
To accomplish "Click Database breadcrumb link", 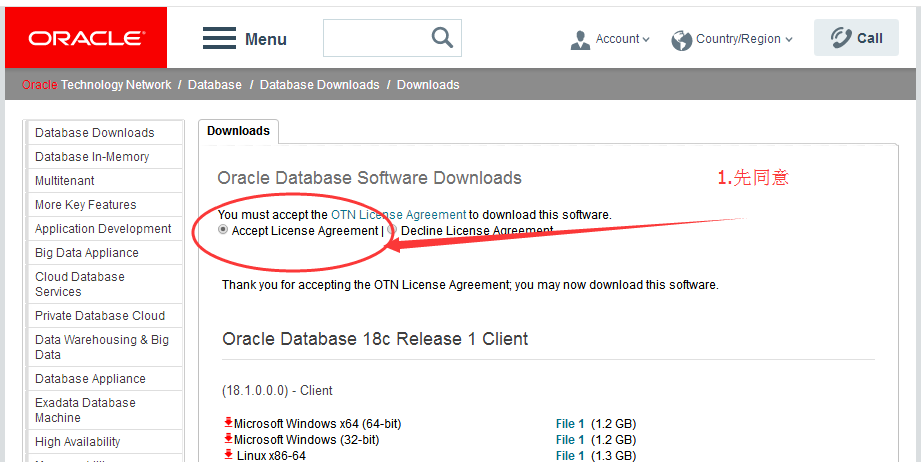I will pyautogui.click(x=214, y=85).
